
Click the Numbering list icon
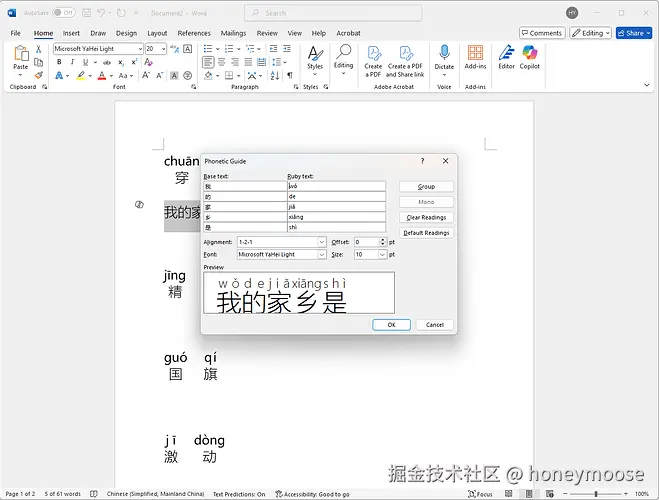(229, 49)
